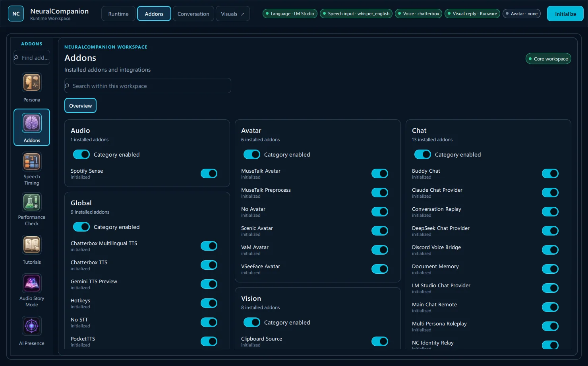Disable Discord Voice Bridge addon
Viewport: 588px width, 366px height.
click(x=550, y=250)
